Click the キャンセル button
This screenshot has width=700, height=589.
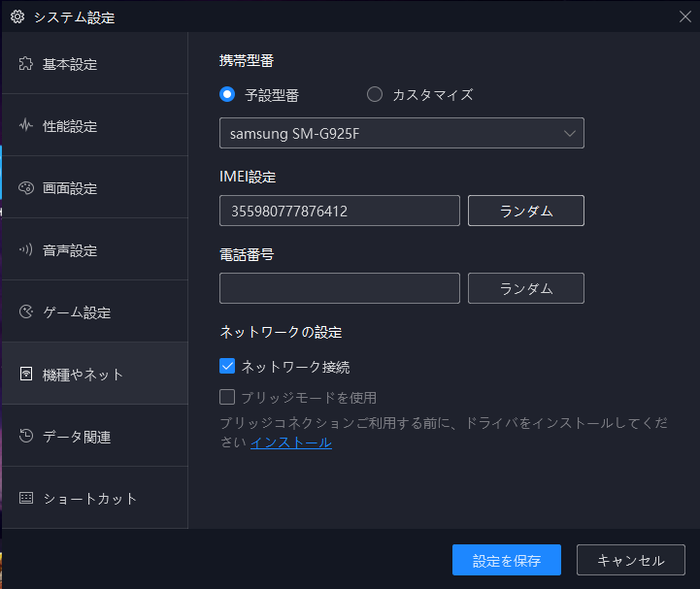click(631, 560)
